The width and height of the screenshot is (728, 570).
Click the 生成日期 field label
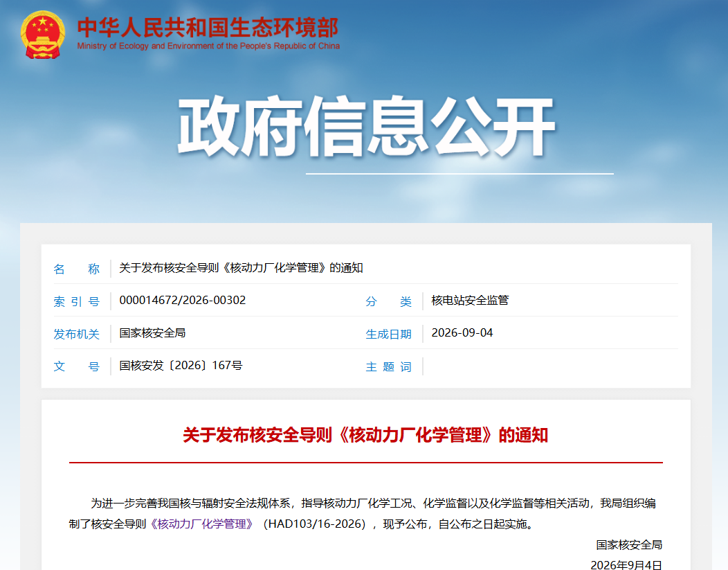(388, 334)
